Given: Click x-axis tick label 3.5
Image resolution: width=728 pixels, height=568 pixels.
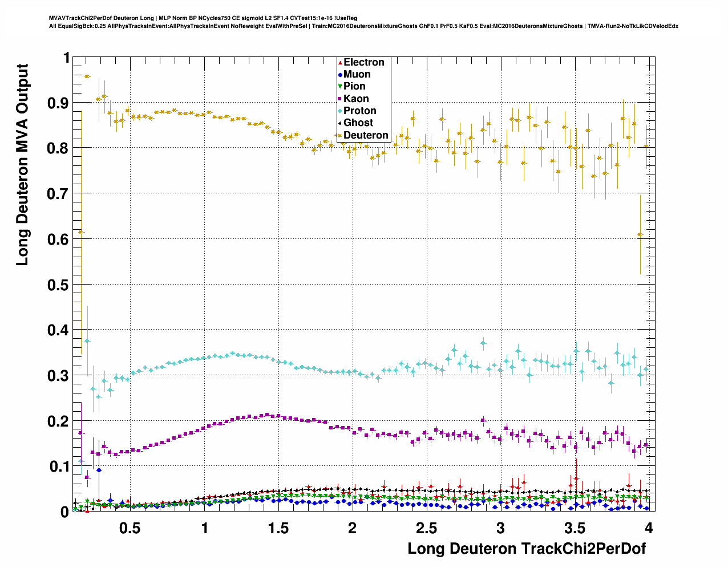Looking at the screenshot, I should pos(575,528).
